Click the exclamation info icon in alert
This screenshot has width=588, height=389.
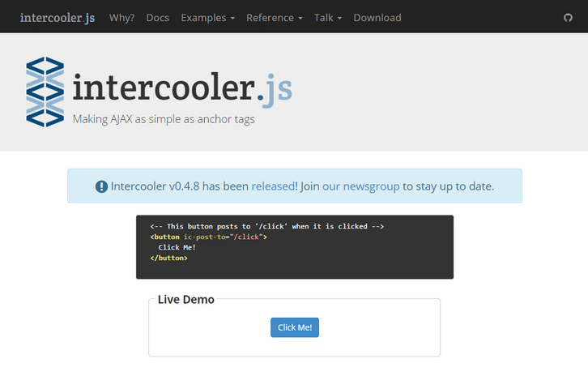pos(101,186)
